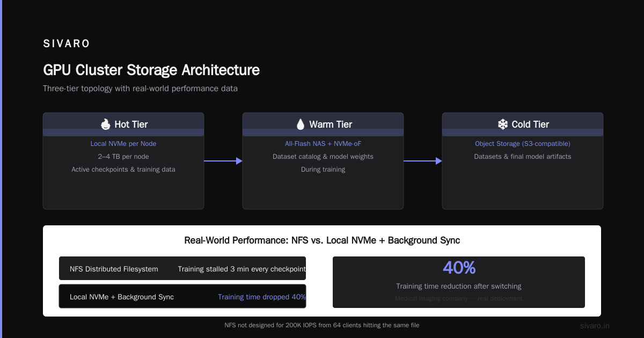
Task: Click the flame icon beside Hot Tier
Action: [105, 124]
